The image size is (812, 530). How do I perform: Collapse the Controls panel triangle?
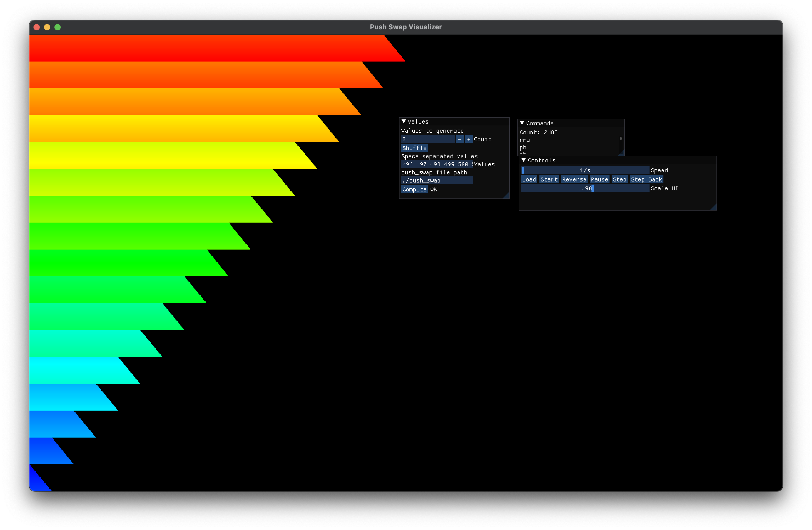pos(524,160)
